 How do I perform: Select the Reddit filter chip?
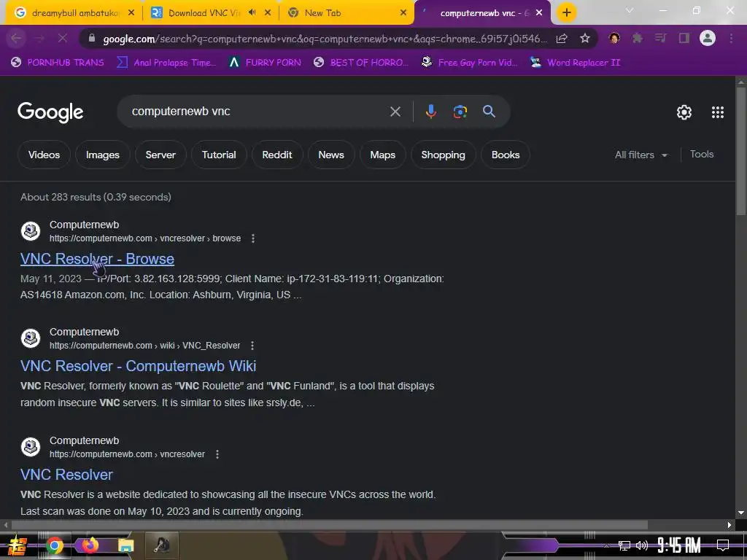(276, 155)
